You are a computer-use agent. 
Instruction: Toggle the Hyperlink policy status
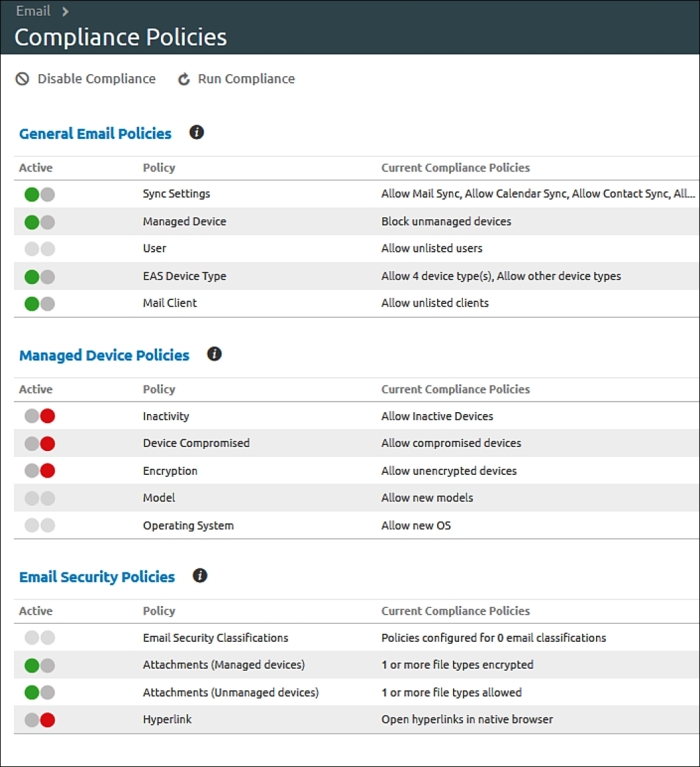[40, 720]
